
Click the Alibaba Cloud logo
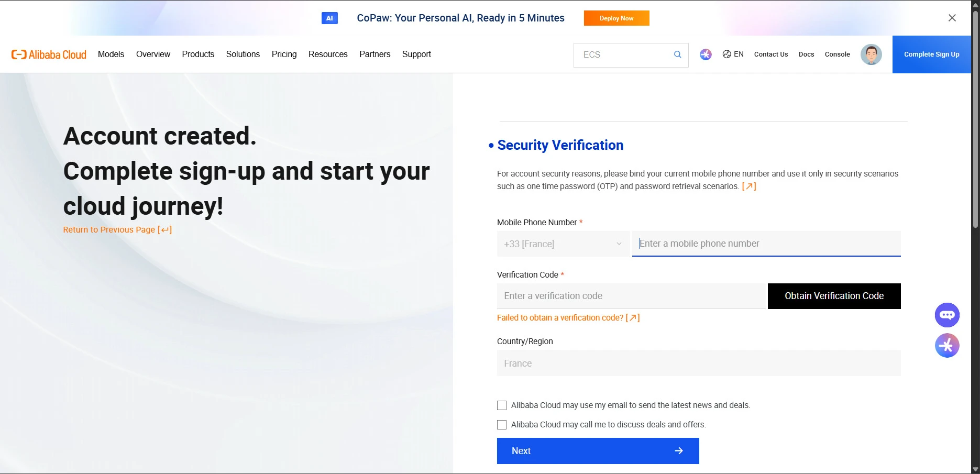[49, 54]
